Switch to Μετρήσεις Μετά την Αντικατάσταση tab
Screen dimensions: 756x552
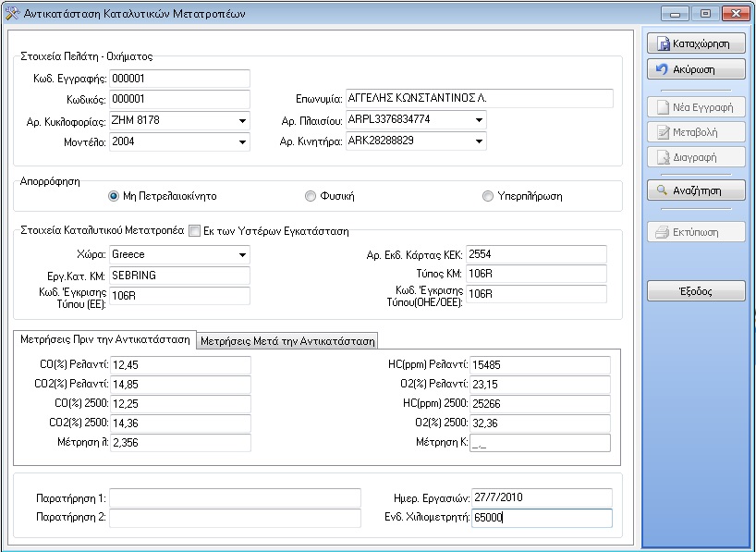point(287,340)
